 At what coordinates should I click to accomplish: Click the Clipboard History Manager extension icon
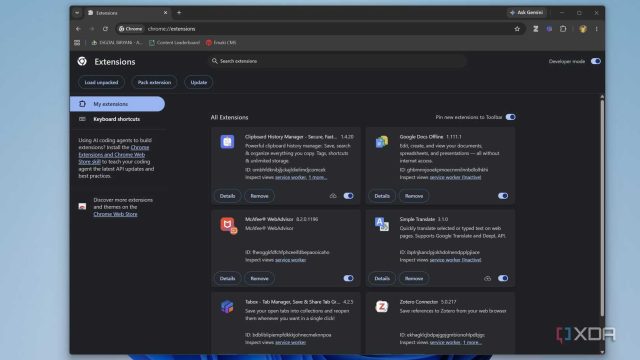227,142
